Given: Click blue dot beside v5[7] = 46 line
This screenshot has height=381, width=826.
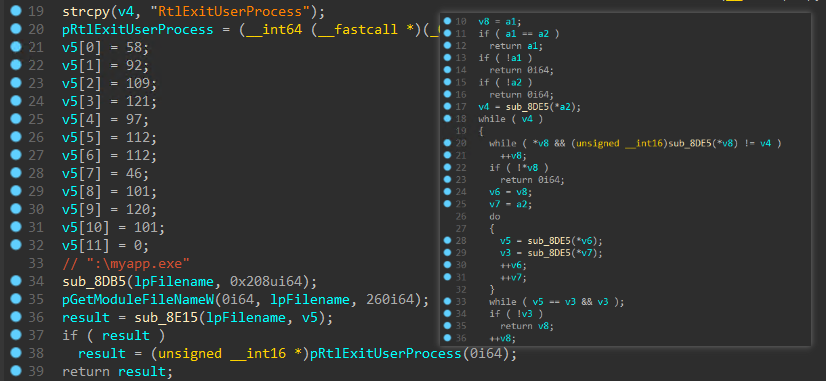Looking at the screenshot, I should pyautogui.click(x=15, y=173).
